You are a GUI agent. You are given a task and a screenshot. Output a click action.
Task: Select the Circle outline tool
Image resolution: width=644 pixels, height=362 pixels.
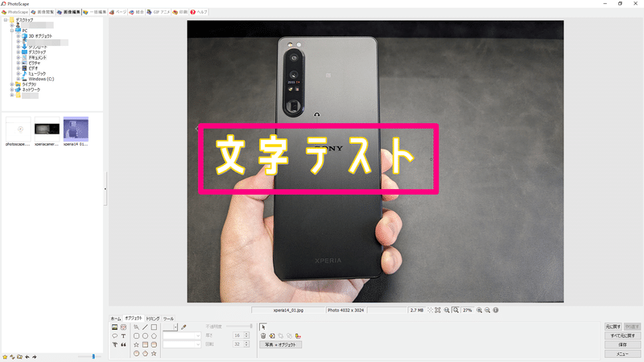(x=145, y=335)
